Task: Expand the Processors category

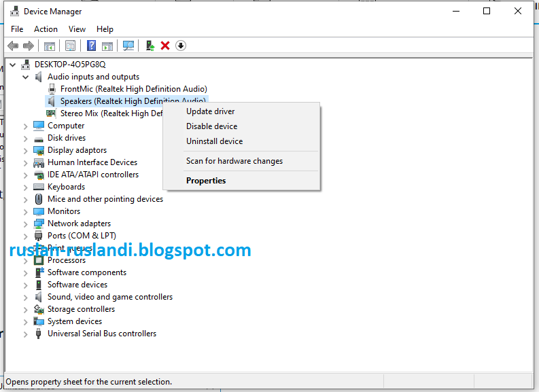Action: point(25,261)
